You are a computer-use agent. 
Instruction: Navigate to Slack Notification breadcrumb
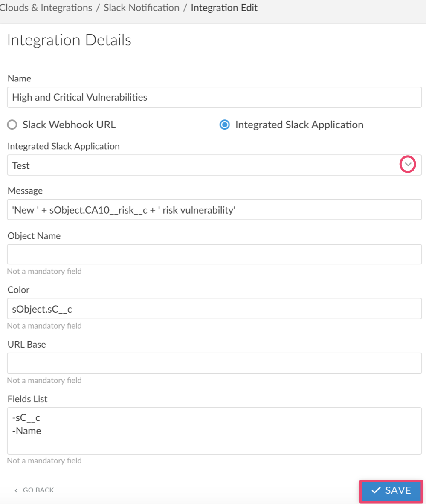(142, 8)
